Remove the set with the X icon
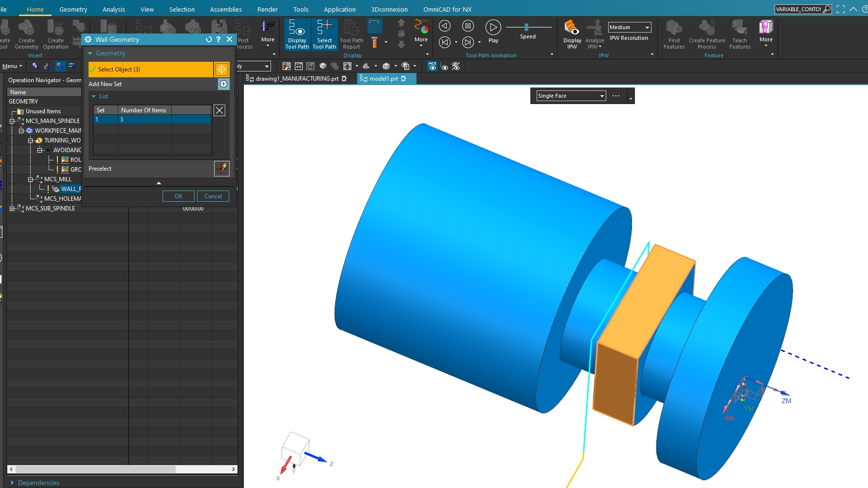Viewport: 868px width, 488px height. pos(219,110)
